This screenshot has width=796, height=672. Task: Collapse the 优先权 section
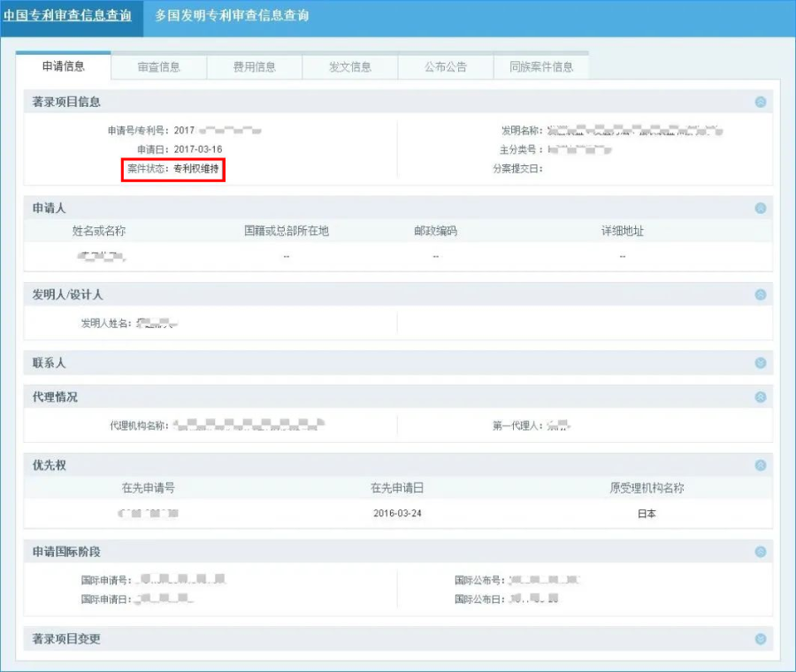click(x=762, y=464)
